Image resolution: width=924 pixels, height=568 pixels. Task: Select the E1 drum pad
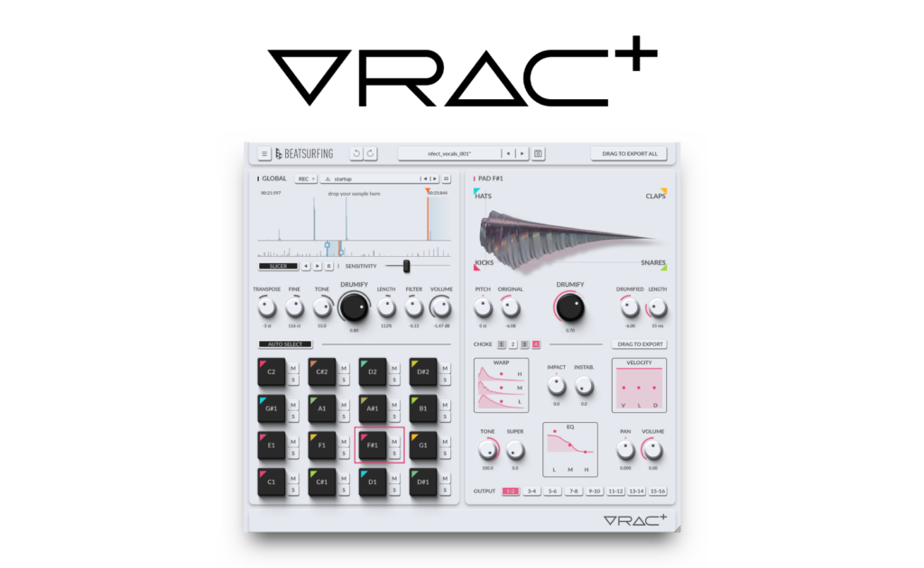coord(271,445)
